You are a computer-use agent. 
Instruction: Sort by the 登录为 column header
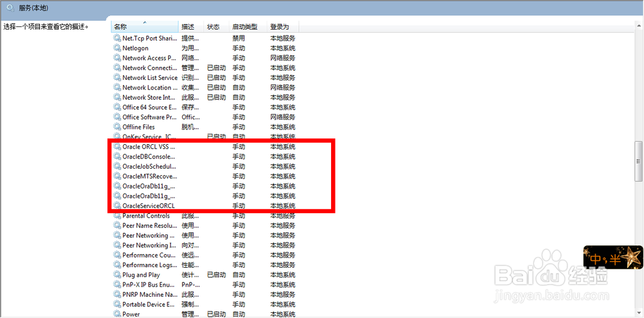tap(283, 26)
